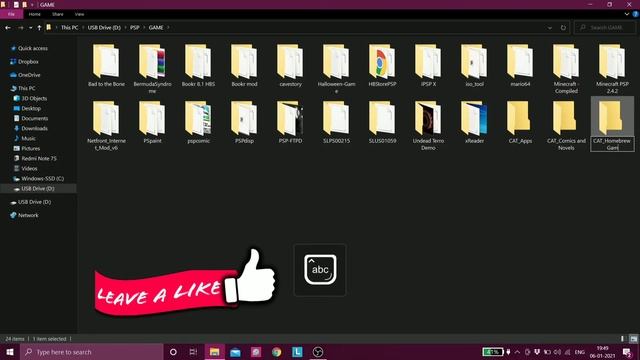Open the Minecraft - Compiled folder
The width and height of the screenshot is (640, 360).
coord(566,69)
